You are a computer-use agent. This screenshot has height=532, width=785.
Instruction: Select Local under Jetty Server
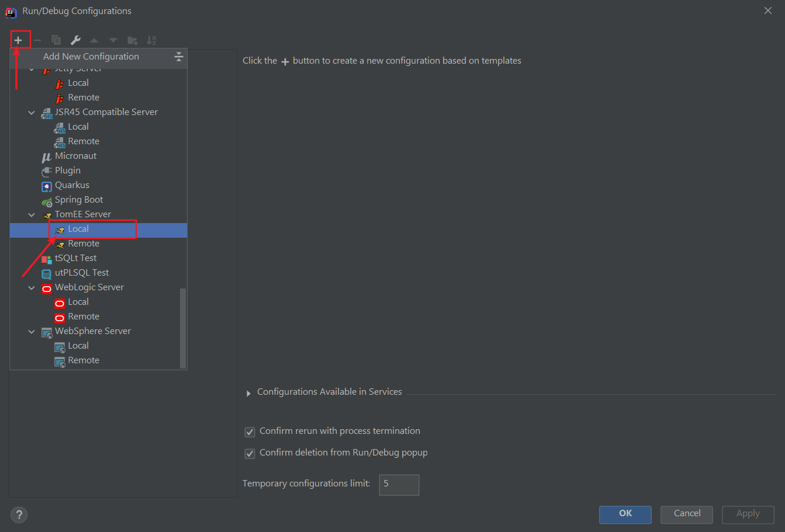[98, 83]
